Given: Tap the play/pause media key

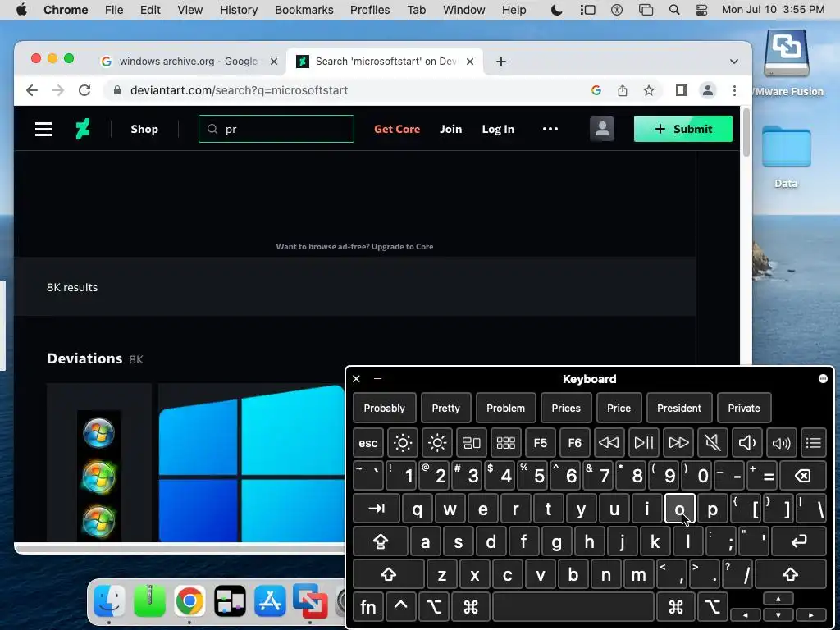Looking at the screenshot, I should 643,442.
